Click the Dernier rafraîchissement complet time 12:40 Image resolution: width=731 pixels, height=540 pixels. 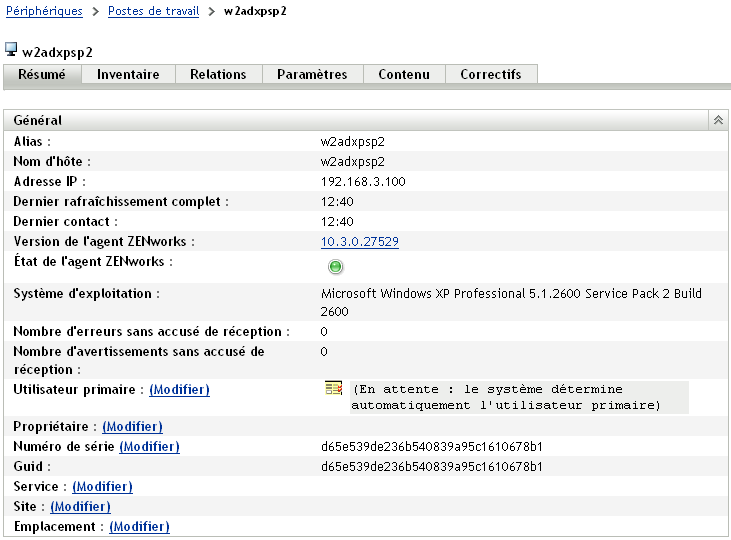337,201
